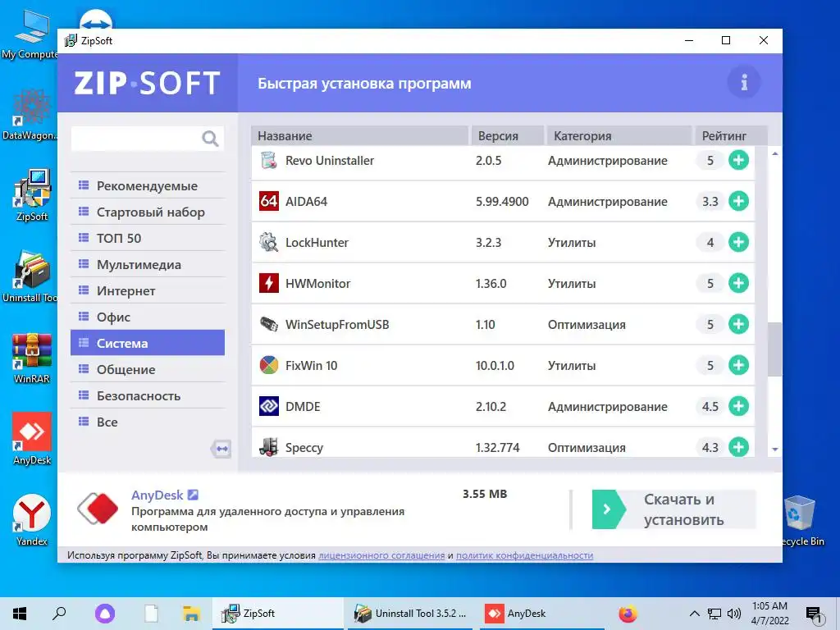
Task: Open the политик конфиденциальности link
Action: (x=524, y=555)
